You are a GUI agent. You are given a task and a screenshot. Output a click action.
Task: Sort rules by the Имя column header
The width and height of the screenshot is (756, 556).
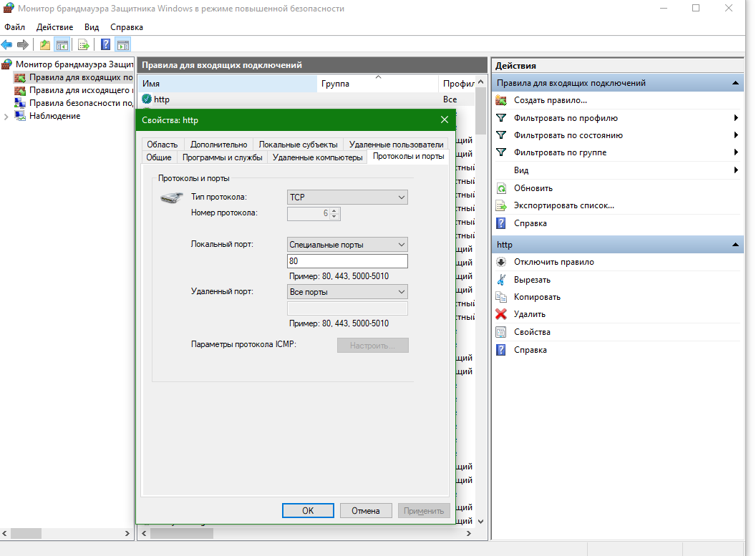click(x=228, y=83)
